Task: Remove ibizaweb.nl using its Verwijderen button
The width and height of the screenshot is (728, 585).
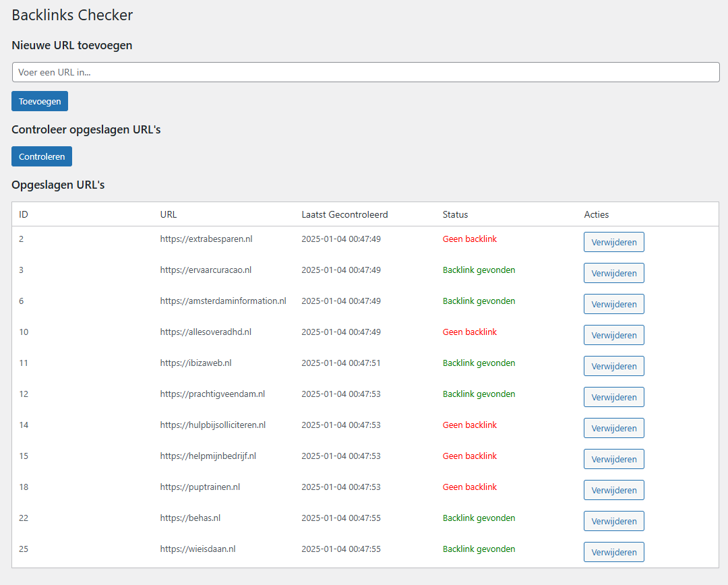Action: (614, 366)
